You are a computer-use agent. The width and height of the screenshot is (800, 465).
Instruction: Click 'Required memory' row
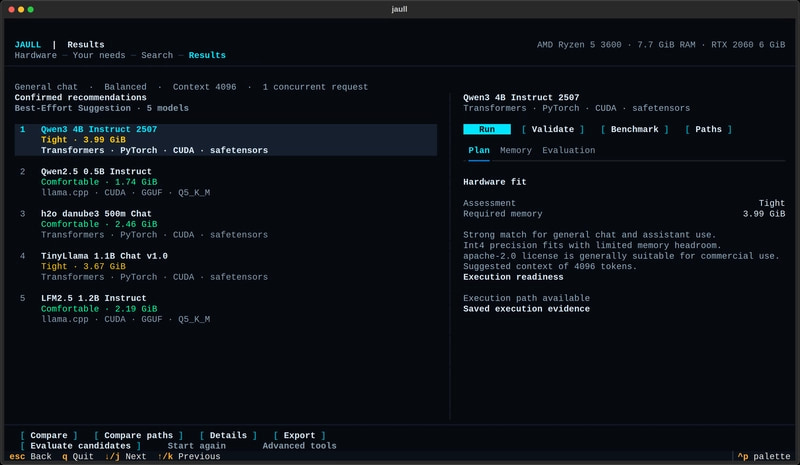pos(624,214)
